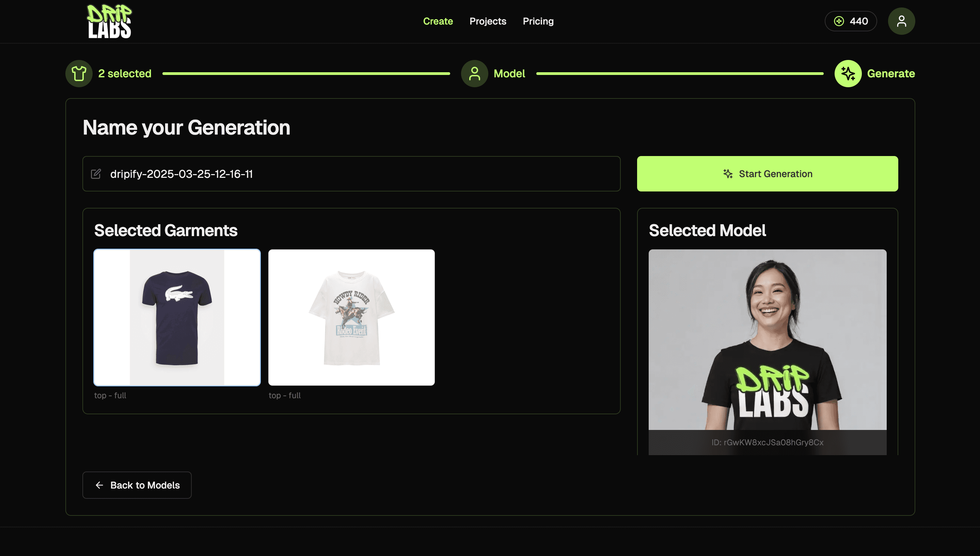
Task: Focus the generation name input field
Action: (x=351, y=174)
